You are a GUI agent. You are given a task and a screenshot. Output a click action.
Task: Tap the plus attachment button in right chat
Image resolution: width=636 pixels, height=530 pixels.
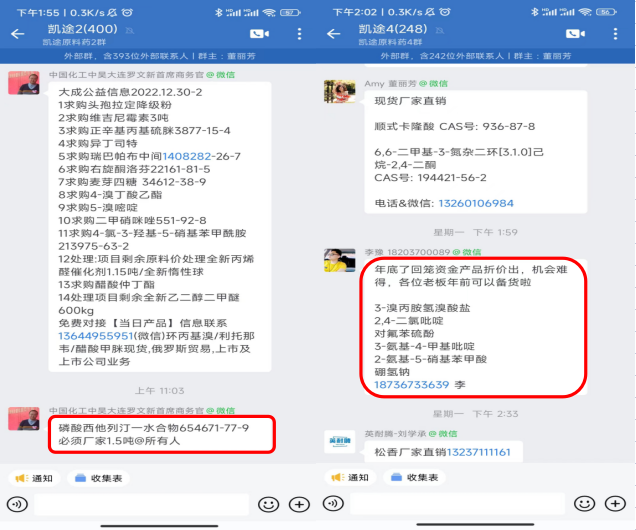point(615,504)
